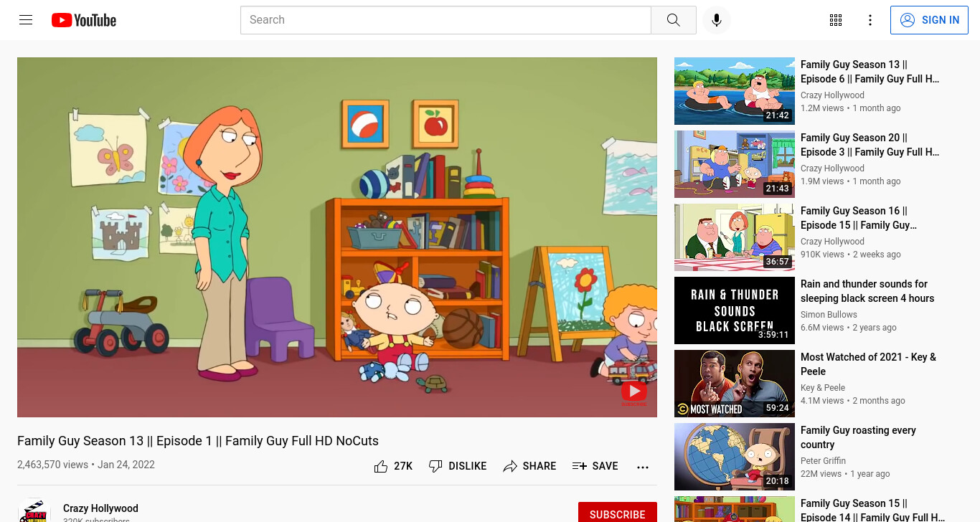The image size is (980, 522).
Task: Open more actions ellipsis below video
Action: tap(643, 467)
